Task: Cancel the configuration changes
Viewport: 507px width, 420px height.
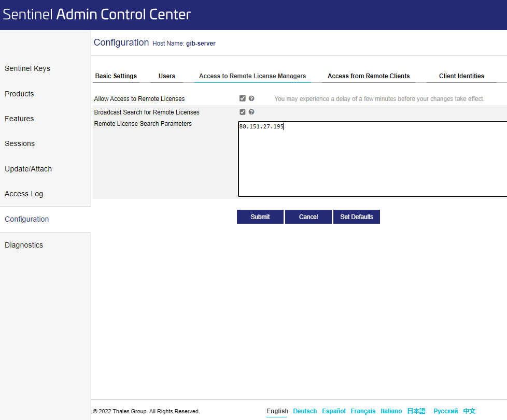Action: [x=308, y=217]
